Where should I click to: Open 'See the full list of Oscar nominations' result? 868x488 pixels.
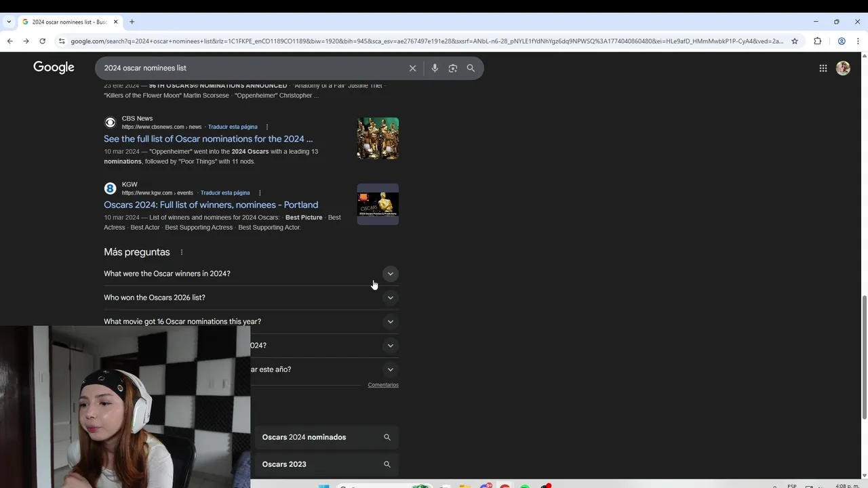click(x=208, y=139)
